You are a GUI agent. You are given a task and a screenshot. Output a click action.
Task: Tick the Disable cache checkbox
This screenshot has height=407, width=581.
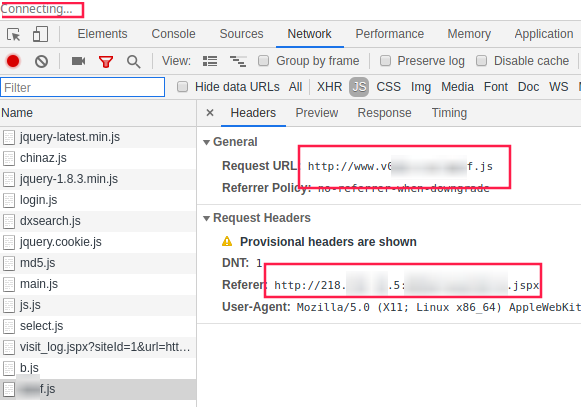481,60
